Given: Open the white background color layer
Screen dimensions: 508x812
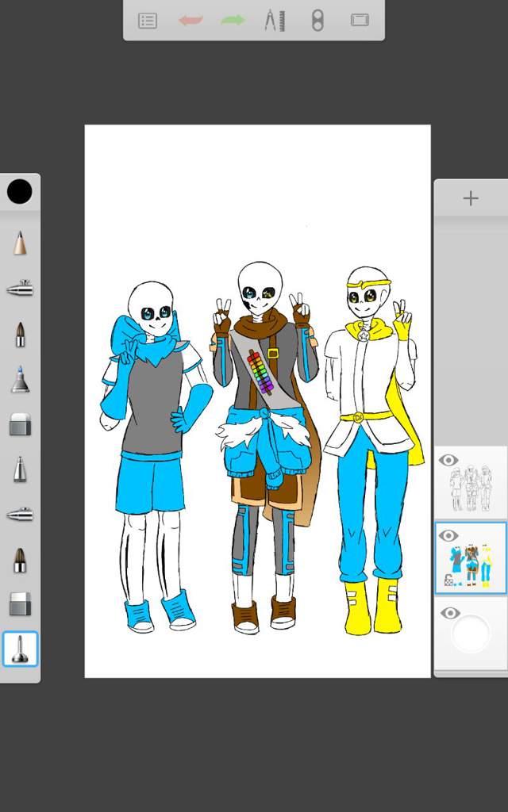Looking at the screenshot, I should (471, 634).
